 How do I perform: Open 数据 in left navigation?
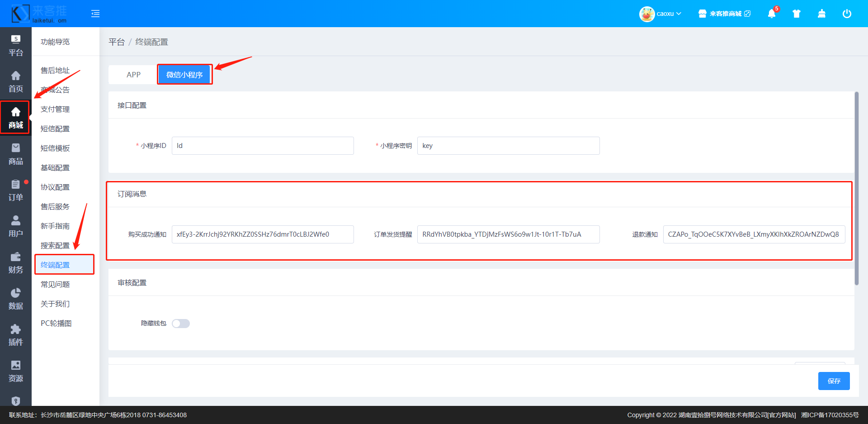pos(16,299)
